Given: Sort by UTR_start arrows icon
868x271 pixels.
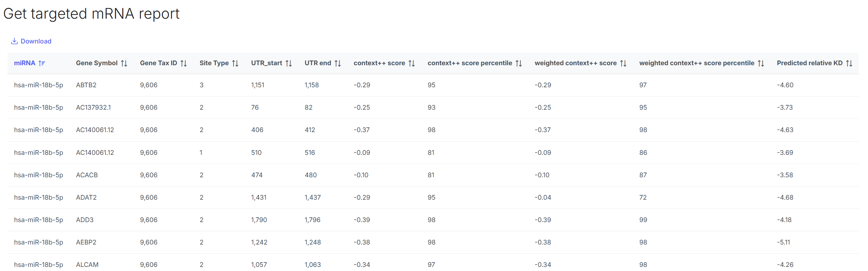Looking at the screenshot, I should 289,63.
